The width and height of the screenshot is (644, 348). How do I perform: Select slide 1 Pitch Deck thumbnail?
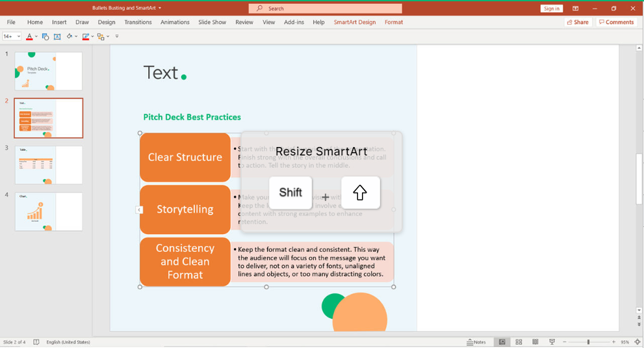(49, 71)
